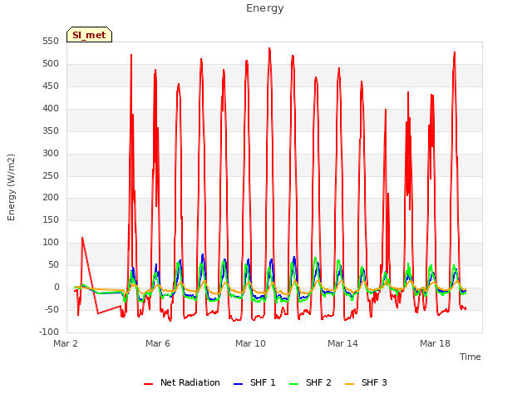The width and height of the screenshot is (532, 399).
Task: Click the 400 y-axis tick label
Action: [51, 109]
